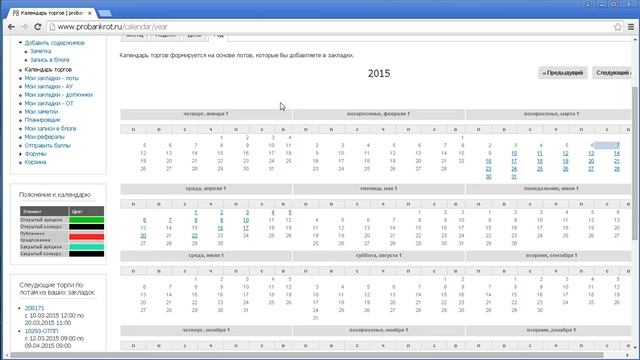640x360 pixels.
Task: Open March 10 trading day link
Action: [514, 153]
